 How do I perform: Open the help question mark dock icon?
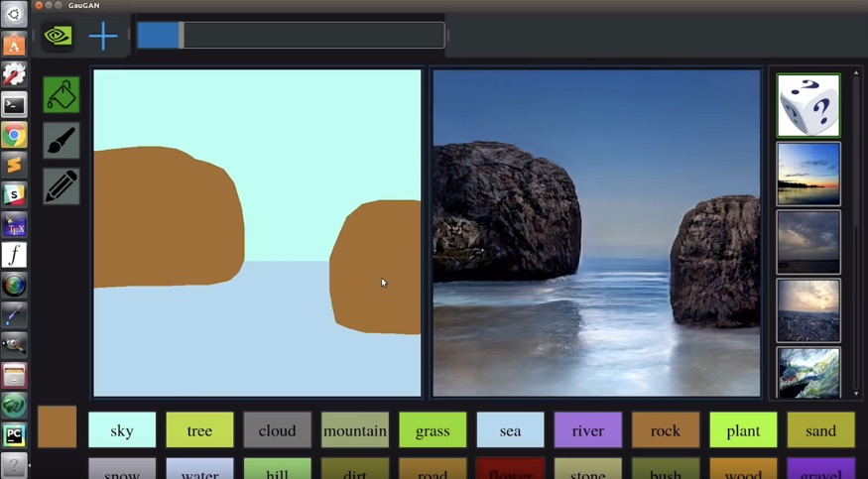pos(14,465)
